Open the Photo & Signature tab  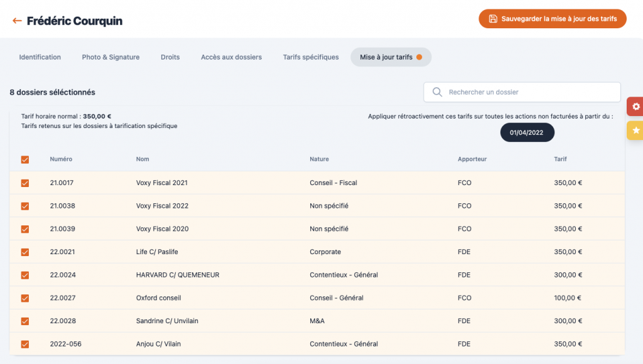click(x=111, y=57)
